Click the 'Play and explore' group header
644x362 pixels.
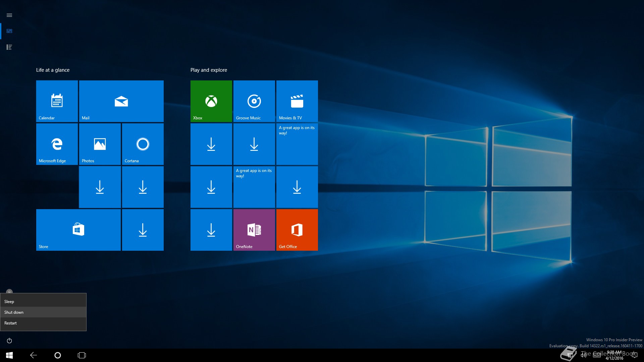click(209, 70)
